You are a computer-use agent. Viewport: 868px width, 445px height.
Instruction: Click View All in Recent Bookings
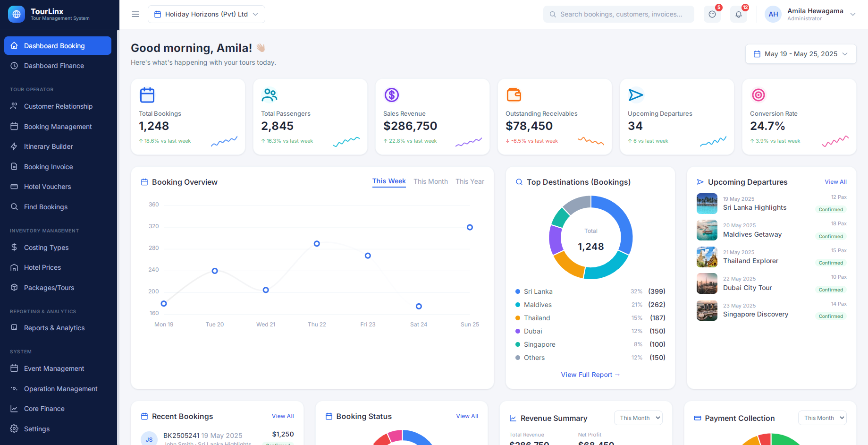283,416
